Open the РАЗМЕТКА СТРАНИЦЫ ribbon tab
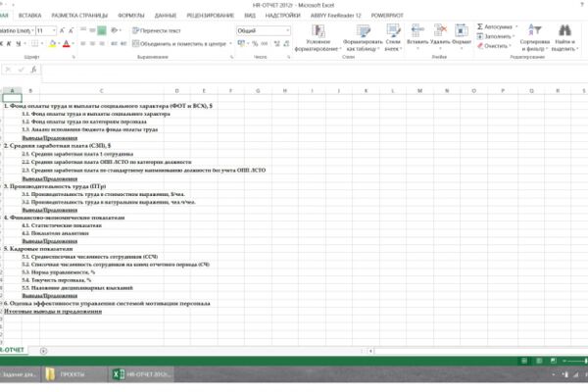Viewport: 588px width, 392px height. coord(79,16)
